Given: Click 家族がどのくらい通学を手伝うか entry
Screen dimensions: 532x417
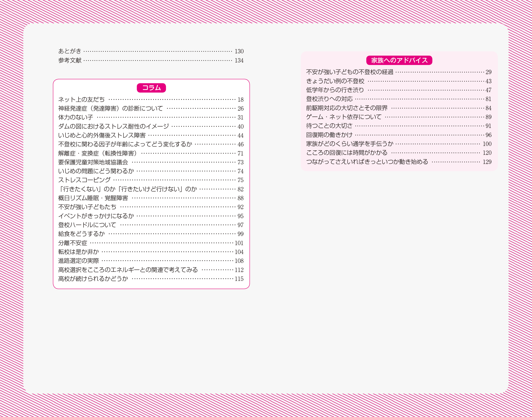Looking at the screenshot, I should tap(399, 144).
